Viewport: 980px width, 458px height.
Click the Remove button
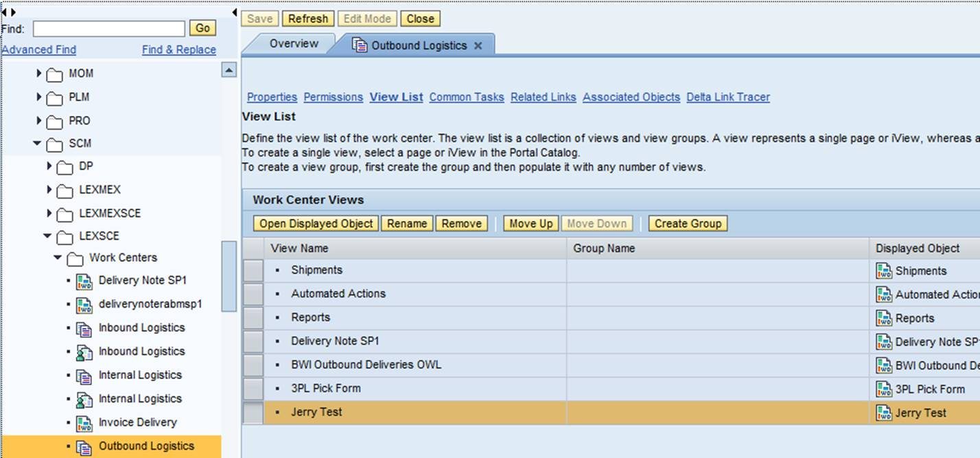pyautogui.click(x=462, y=224)
